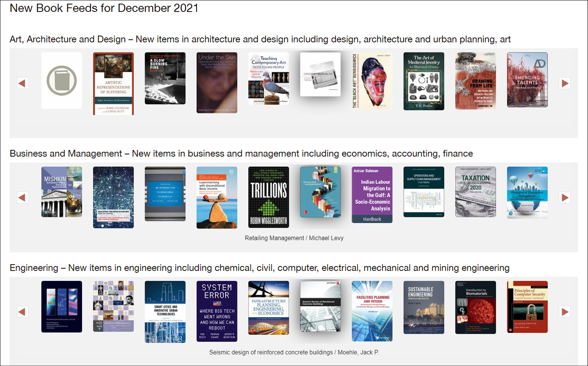The height and width of the screenshot is (366, 588).
Task: Click the New Book Feeds for December 2021 title
Action: click(x=104, y=8)
